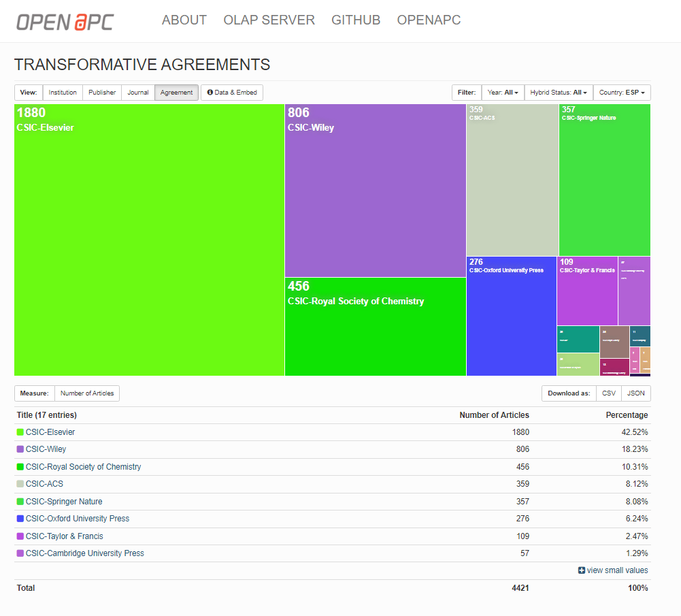Open the Country filter showing ESP
This screenshot has height=616, width=681.
pyautogui.click(x=621, y=92)
